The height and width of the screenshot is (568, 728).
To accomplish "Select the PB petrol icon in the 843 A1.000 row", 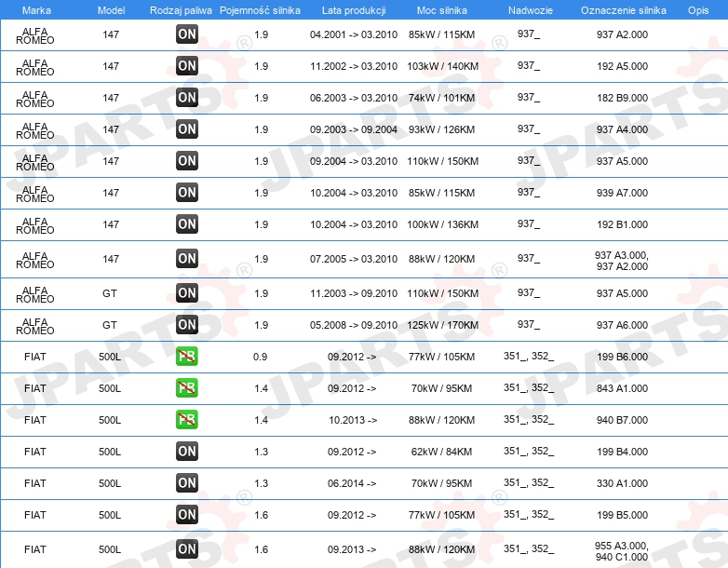I will pyautogui.click(x=187, y=387).
